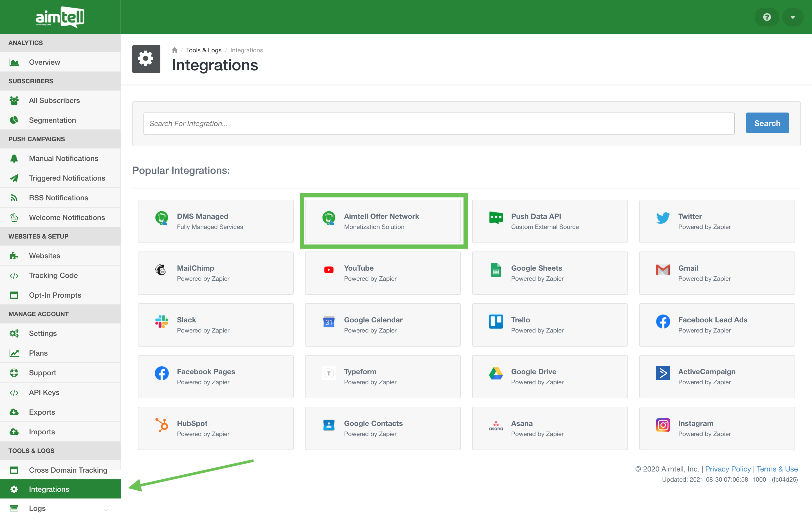This screenshot has height=521, width=812.
Task: Open the Slack integration icon
Action: click(x=161, y=321)
